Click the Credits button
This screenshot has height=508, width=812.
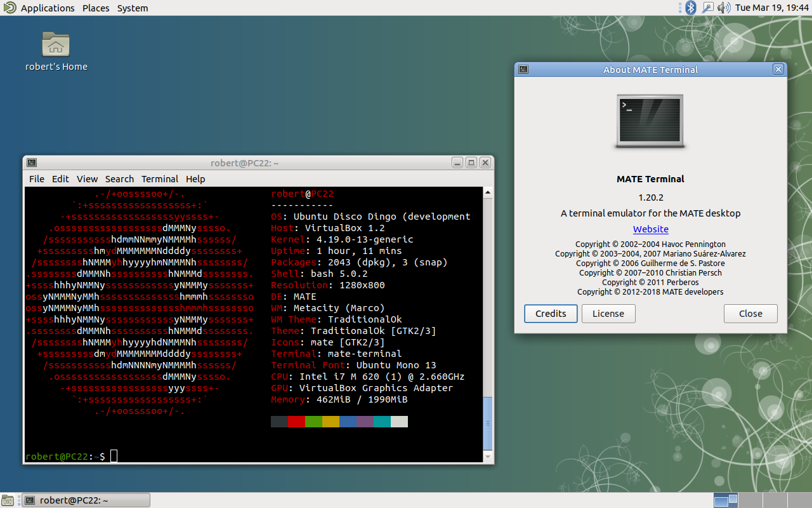pos(551,314)
